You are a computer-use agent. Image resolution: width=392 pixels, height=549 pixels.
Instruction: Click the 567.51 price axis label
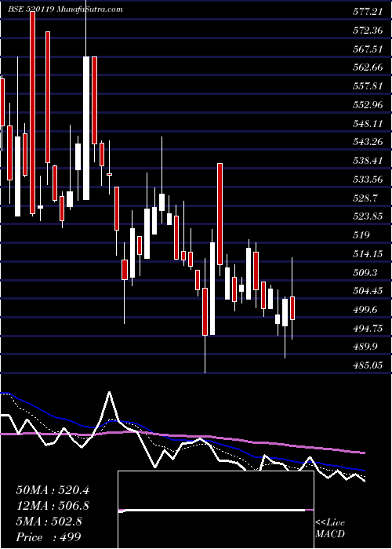pyautogui.click(x=367, y=49)
